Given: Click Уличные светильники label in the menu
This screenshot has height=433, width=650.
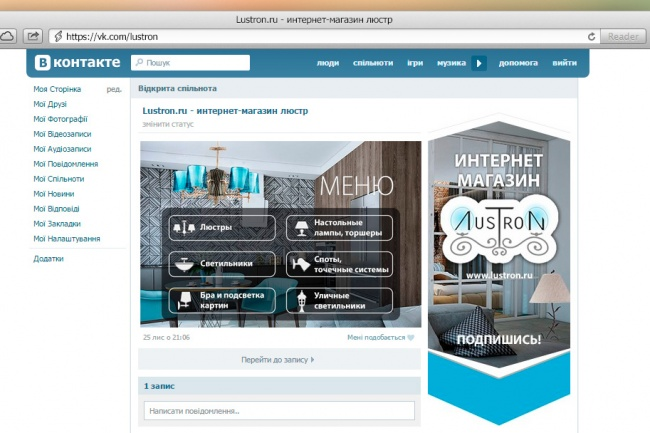Looking at the screenshot, I should click(x=339, y=301).
